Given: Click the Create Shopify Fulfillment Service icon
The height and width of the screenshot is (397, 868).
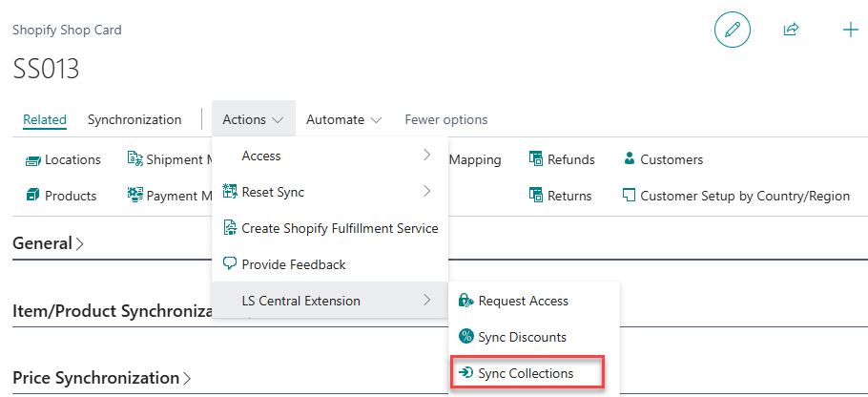Looking at the screenshot, I should (x=230, y=228).
